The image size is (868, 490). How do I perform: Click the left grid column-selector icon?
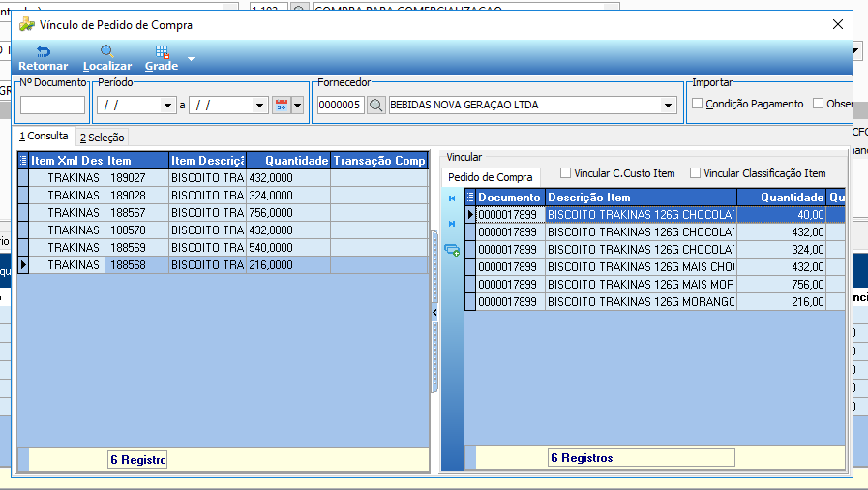click(23, 161)
